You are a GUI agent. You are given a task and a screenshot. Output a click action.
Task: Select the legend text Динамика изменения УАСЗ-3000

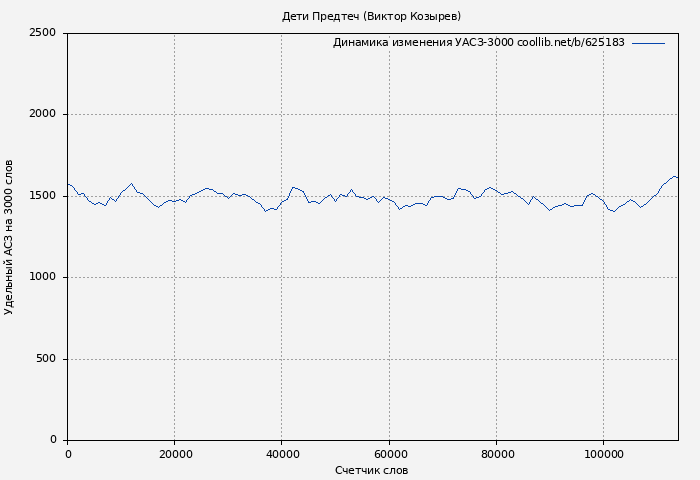tap(423, 43)
